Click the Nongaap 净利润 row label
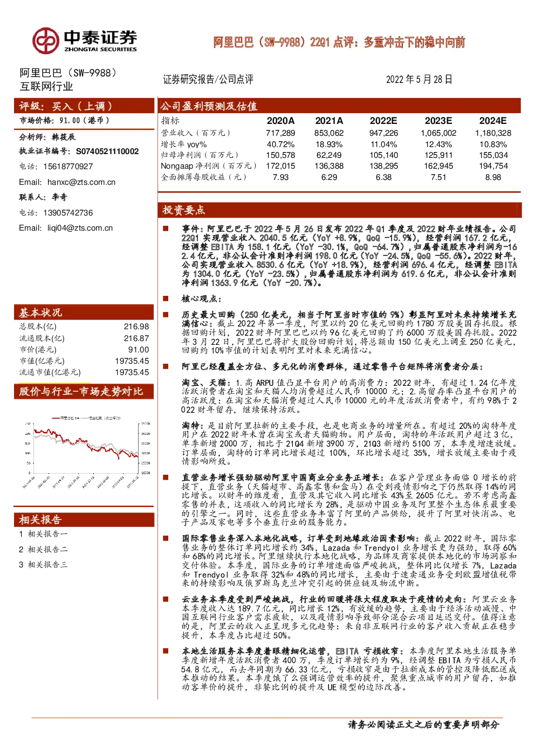This screenshot has height=756, width=535. pos(209,166)
